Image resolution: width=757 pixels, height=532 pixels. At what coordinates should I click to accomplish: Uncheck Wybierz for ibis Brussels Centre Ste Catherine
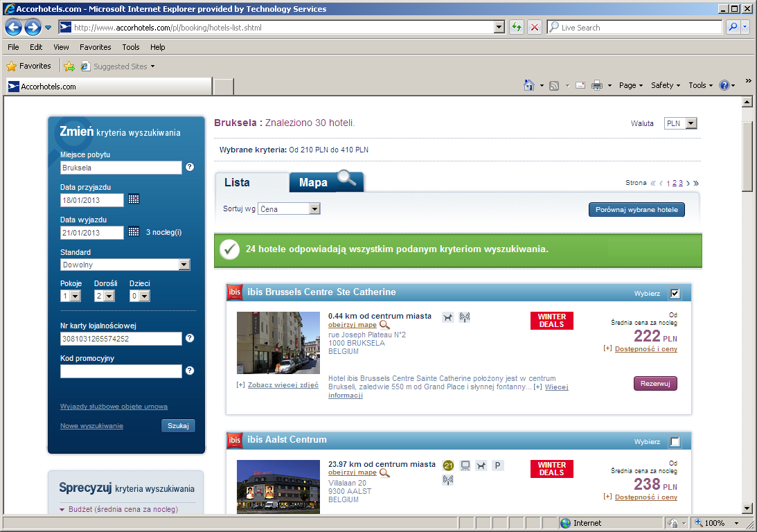675,293
